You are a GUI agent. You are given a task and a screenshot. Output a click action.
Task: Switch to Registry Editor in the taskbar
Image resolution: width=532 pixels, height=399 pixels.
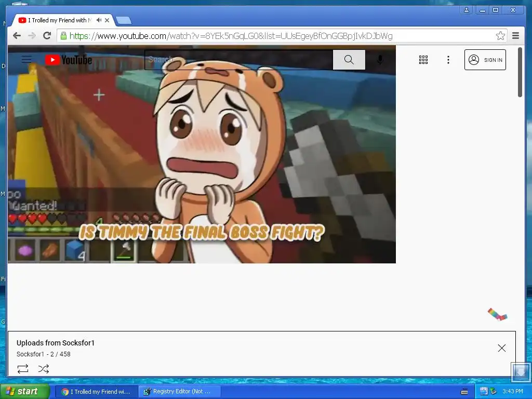pyautogui.click(x=180, y=392)
